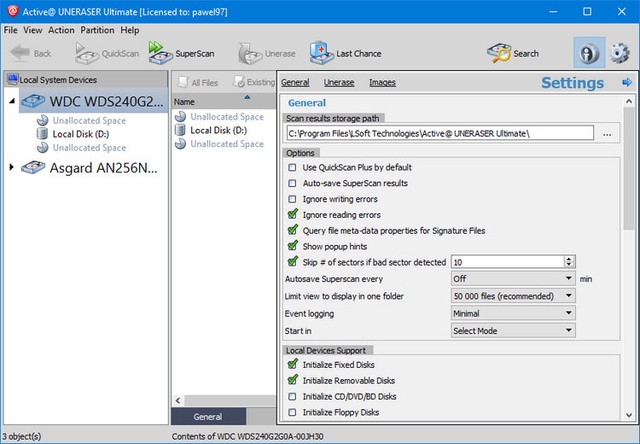
Task: Click the Unerase settings link
Action: point(339,82)
